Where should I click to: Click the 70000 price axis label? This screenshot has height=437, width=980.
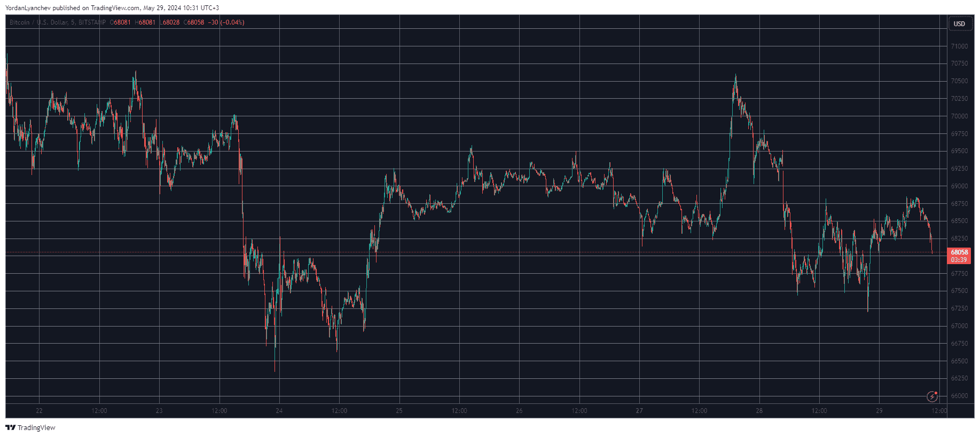959,116
